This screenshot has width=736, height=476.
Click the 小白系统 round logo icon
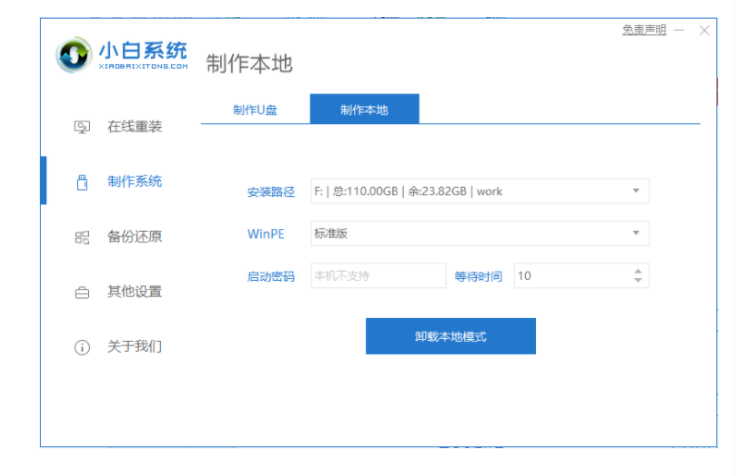[75, 54]
